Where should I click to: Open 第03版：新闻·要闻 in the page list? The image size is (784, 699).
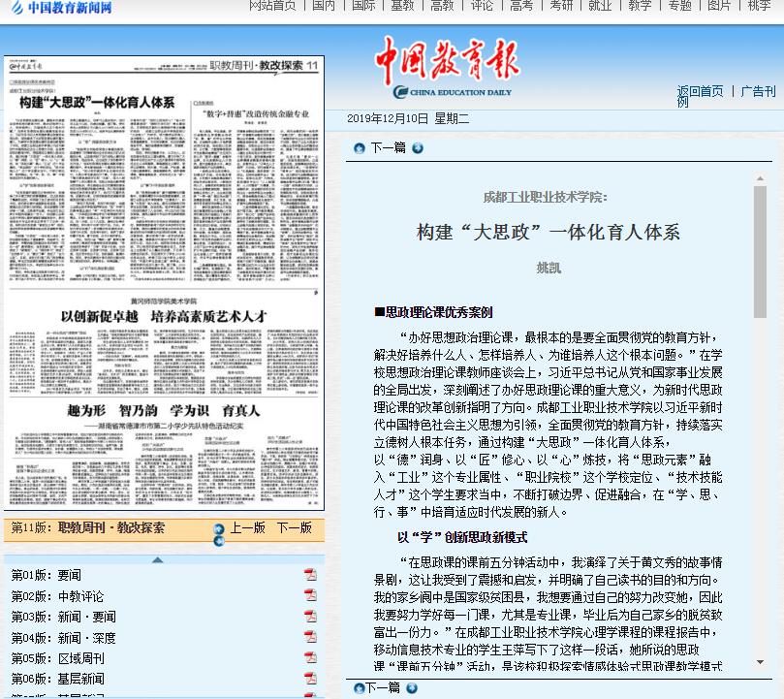click(64, 617)
